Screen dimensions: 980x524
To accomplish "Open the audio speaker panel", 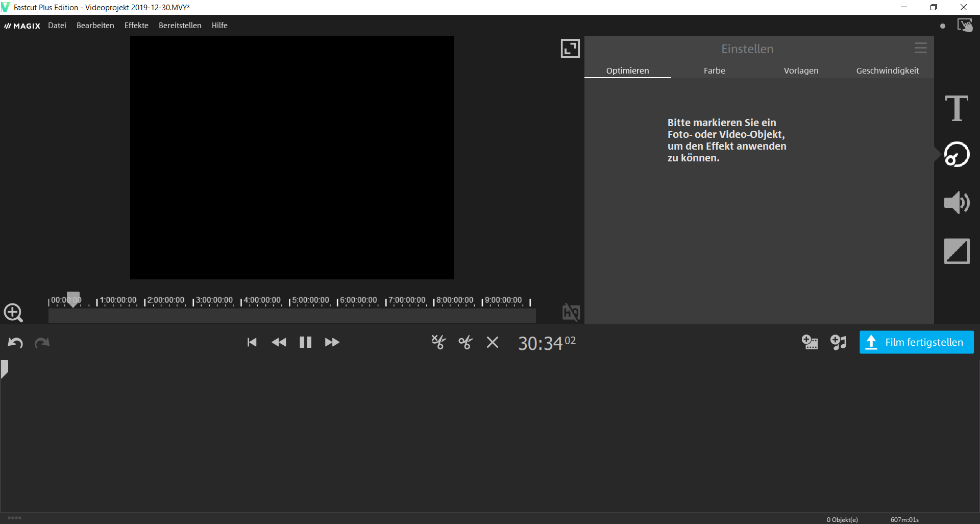I will coord(957,203).
